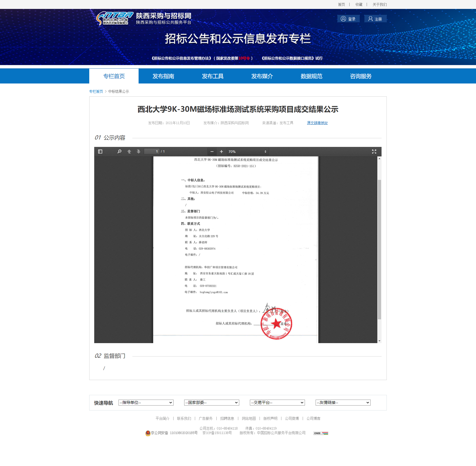
Task: Toggle the PDF viewer sidebar panel
Action: pos(100,151)
